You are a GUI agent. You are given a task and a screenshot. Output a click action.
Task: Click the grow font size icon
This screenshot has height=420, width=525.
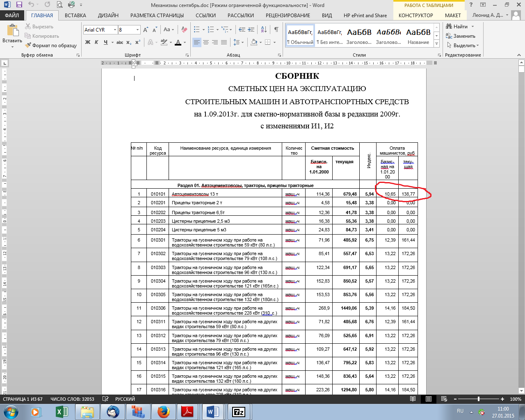[x=146, y=30]
